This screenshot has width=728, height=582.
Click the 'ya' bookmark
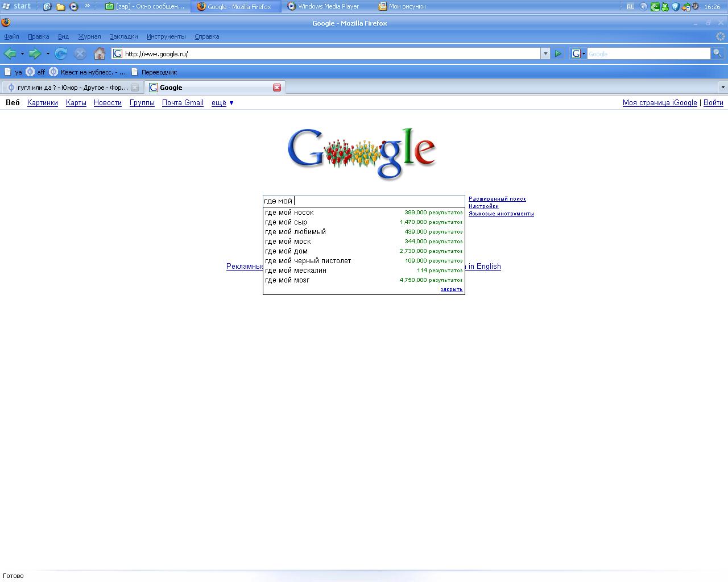[14, 72]
